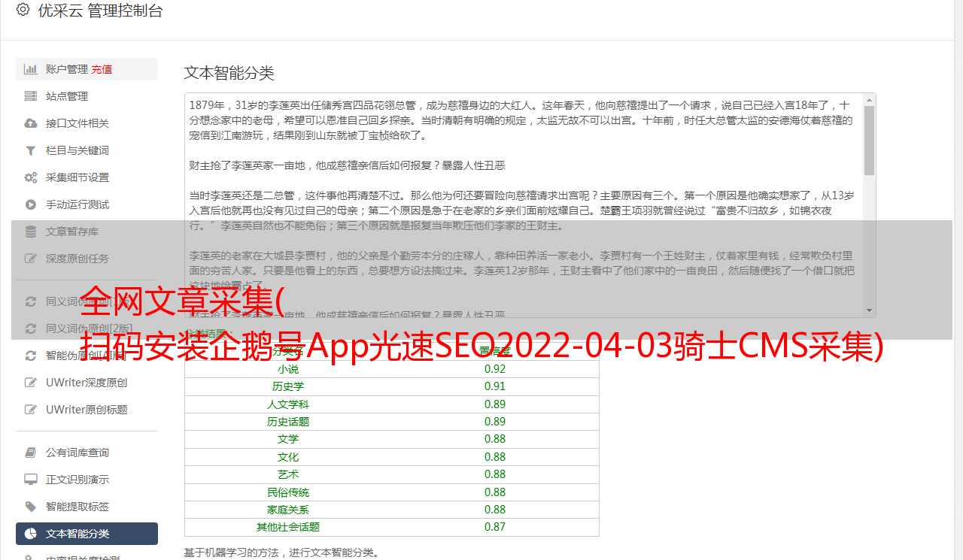The image size is (963, 560).
Task: Open the UWriter深度原创 page
Action: click(87, 383)
